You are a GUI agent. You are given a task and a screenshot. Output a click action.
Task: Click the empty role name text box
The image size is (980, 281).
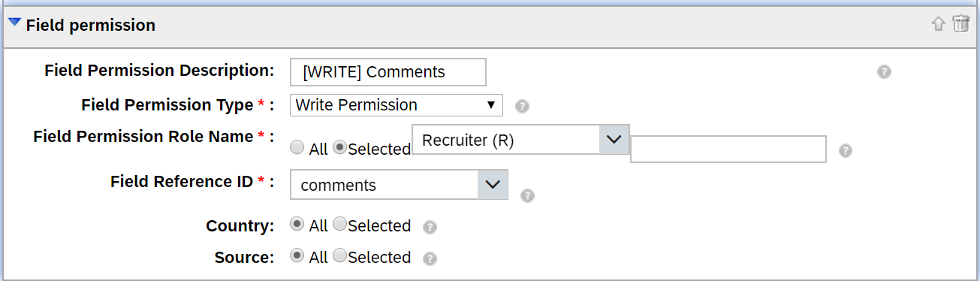[728, 149]
